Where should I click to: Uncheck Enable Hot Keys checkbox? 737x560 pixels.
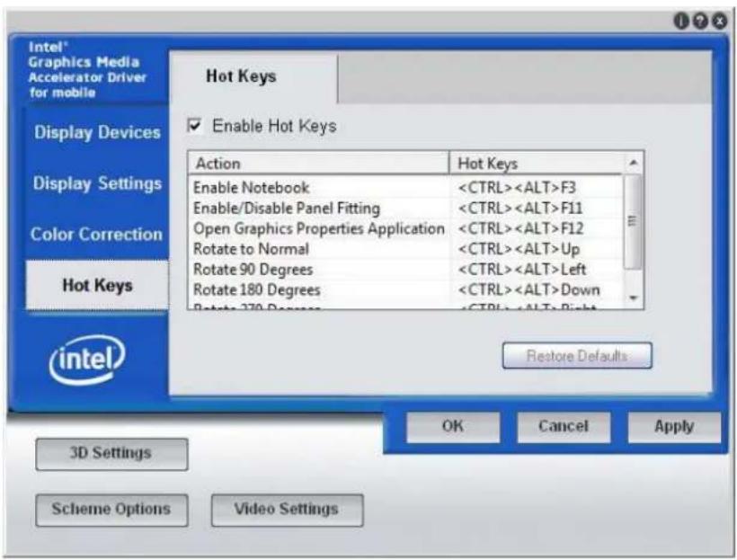pos(194,126)
